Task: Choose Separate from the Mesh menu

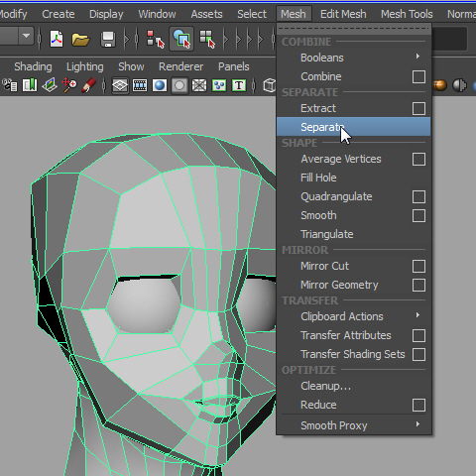Action: pos(354,127)
